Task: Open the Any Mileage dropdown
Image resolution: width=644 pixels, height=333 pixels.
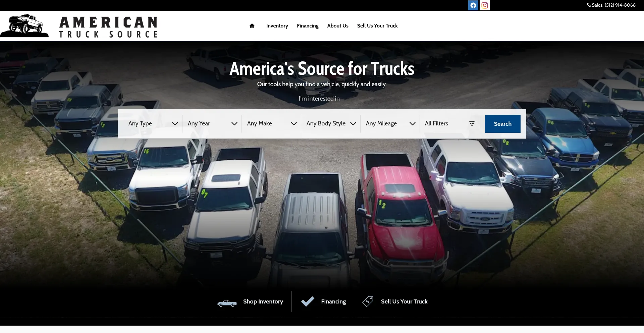Action: 390,124
